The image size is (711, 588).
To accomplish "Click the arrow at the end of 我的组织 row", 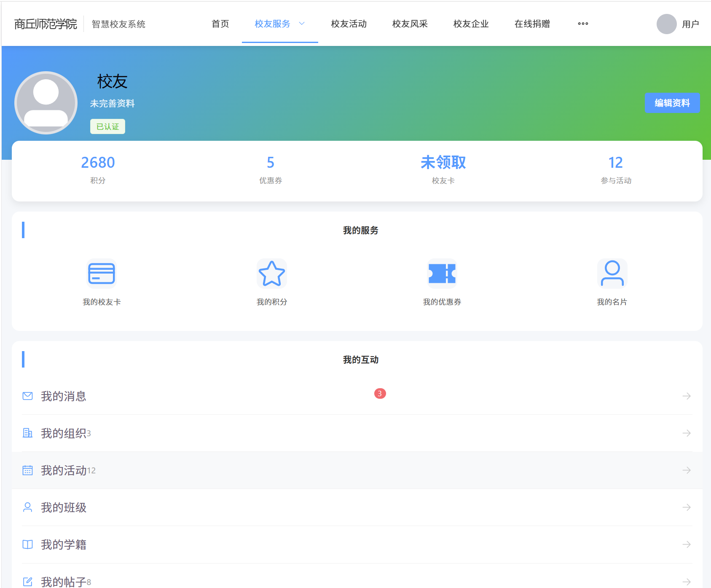I will click(x=687, y=433).
